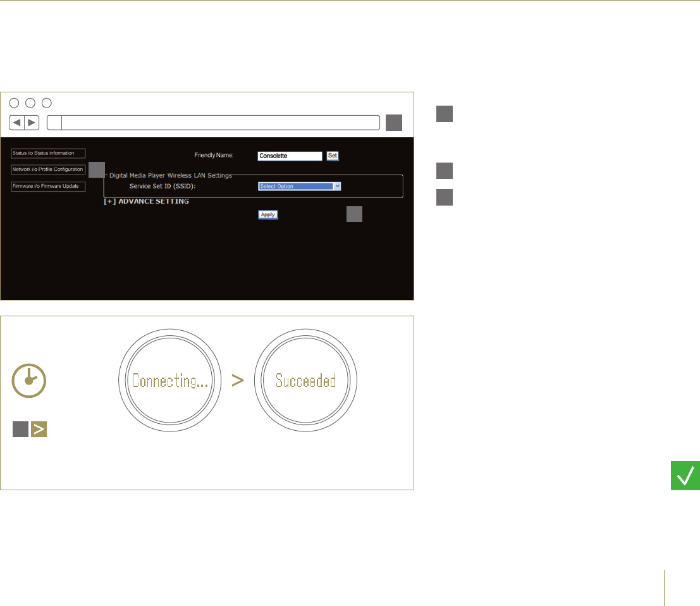Click the Succeeded display circle
700x606 pixels.
tap(306, 380)
